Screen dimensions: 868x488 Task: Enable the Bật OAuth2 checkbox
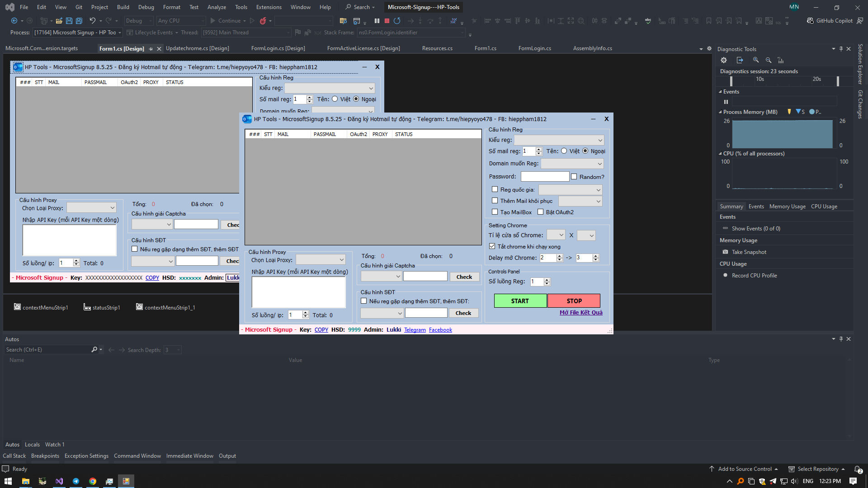tap(540, 212)
